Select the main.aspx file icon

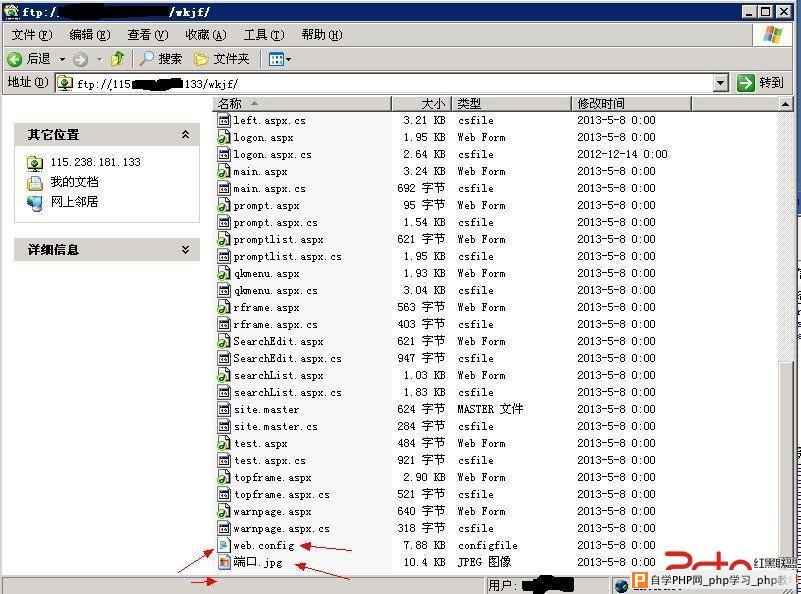tap(224, 172)
